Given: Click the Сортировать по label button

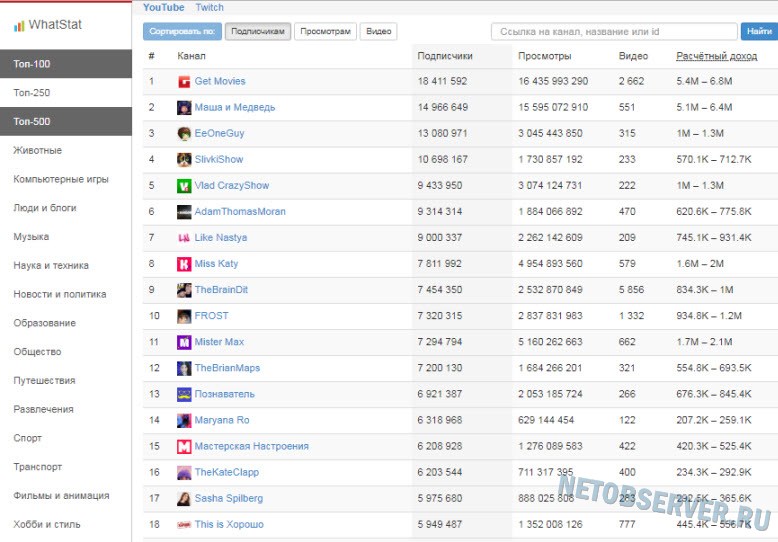Looking at the screenshot, I should 182,31.
